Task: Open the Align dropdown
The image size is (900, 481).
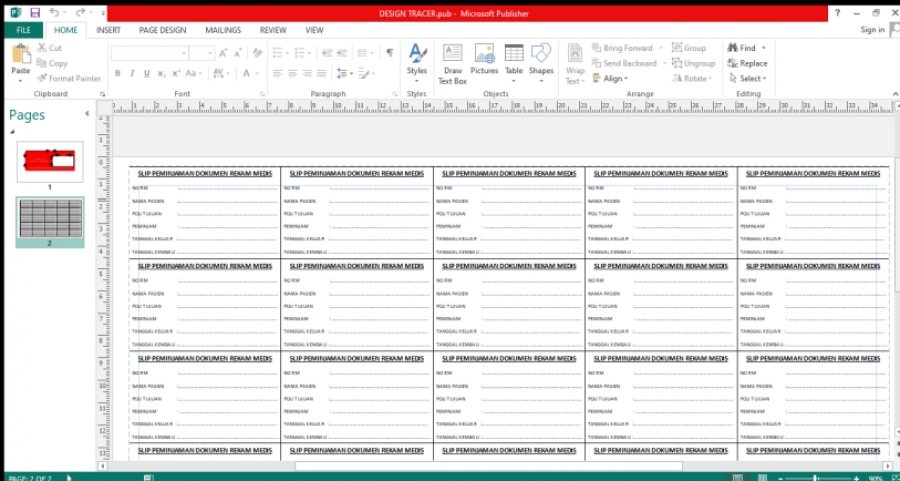Action: click(611, 79)
